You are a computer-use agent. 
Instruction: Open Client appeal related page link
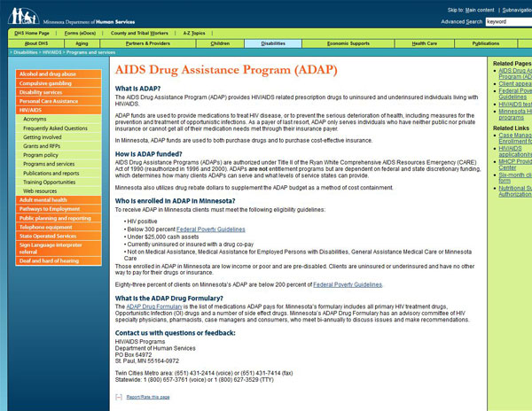tap(515, 83)
